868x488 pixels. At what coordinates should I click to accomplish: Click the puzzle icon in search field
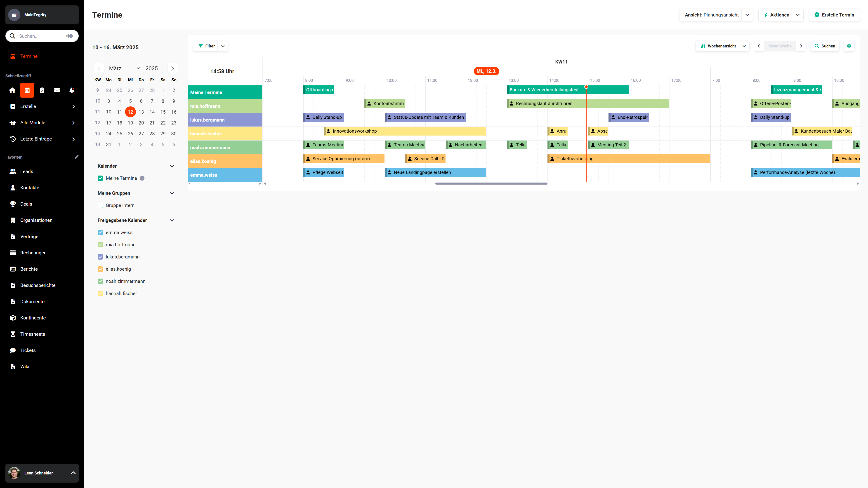(x=70, y=36)
